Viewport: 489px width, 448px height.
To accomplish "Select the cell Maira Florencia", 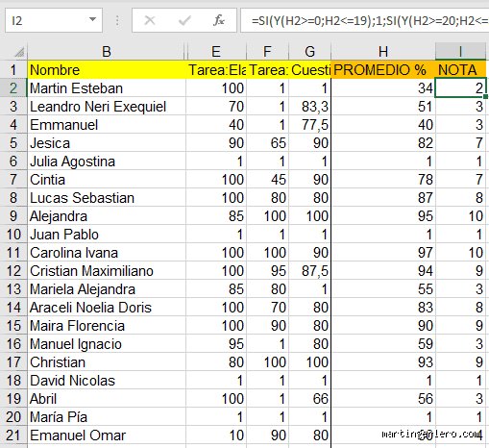I will (107, 326).
